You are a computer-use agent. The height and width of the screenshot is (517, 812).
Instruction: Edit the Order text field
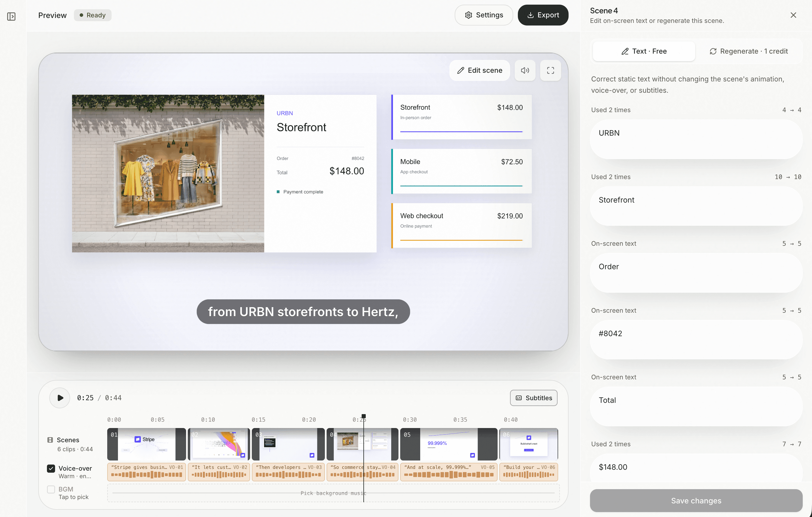696,273
